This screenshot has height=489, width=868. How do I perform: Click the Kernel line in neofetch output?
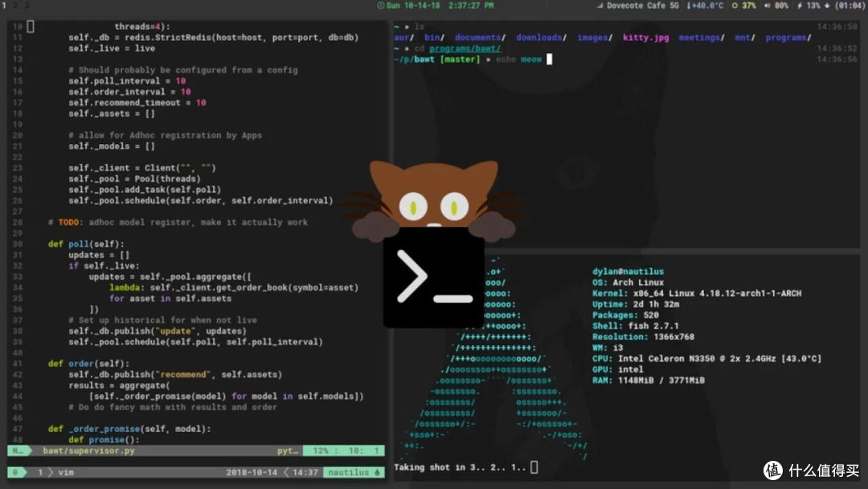[696, 294]
